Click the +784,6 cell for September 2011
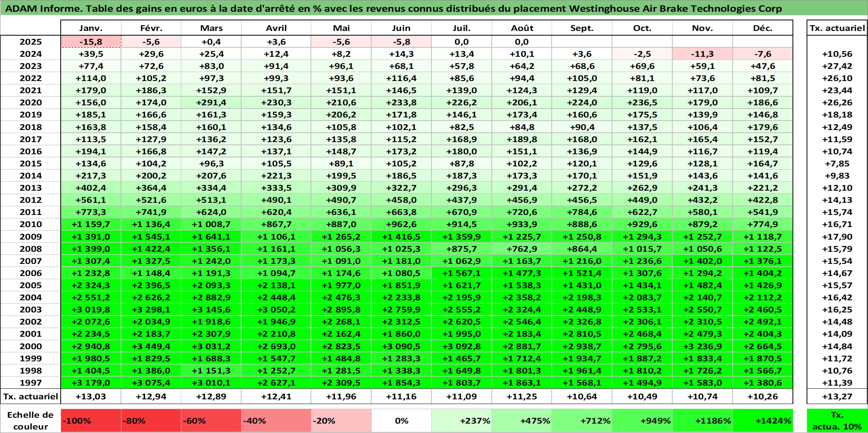The image size is (868, 433). [x=582, y=212]
